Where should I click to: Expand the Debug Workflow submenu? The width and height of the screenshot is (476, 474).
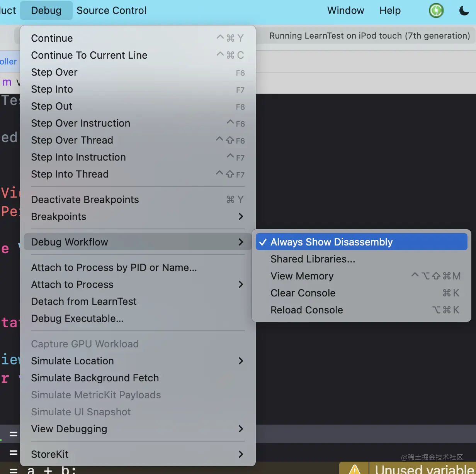(x=138, y=242)
